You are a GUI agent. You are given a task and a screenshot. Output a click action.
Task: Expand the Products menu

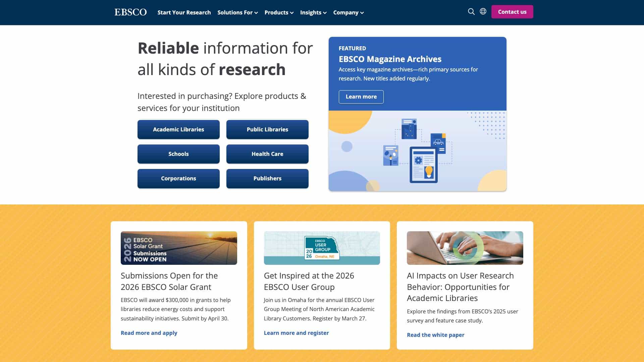click(x=279, y=12)
